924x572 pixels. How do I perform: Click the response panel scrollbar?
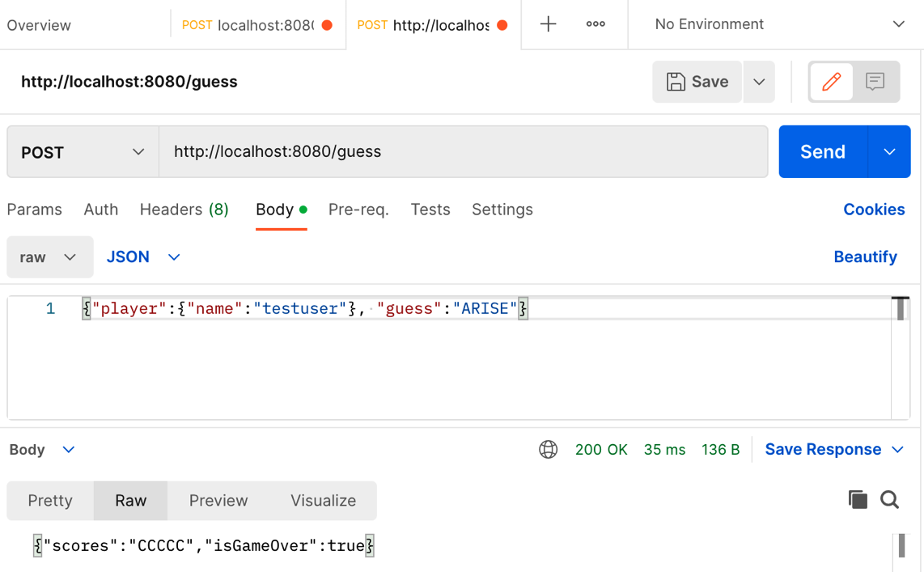coord(901,546)
